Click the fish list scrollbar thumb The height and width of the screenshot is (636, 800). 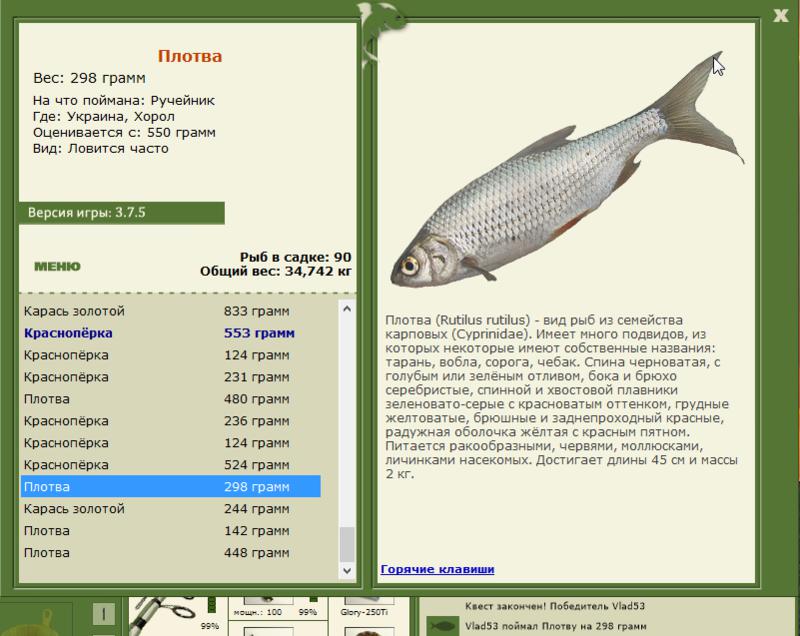(x=347, y=544)
